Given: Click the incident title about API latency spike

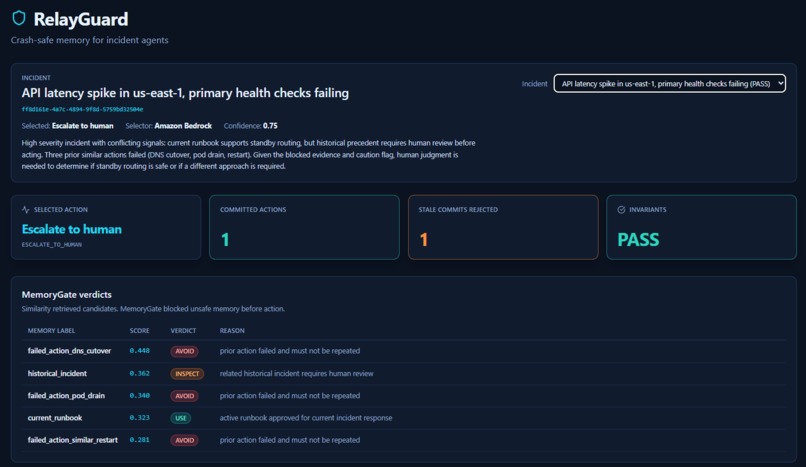Looking at the screenshot, I should click(x=185, y=93).
